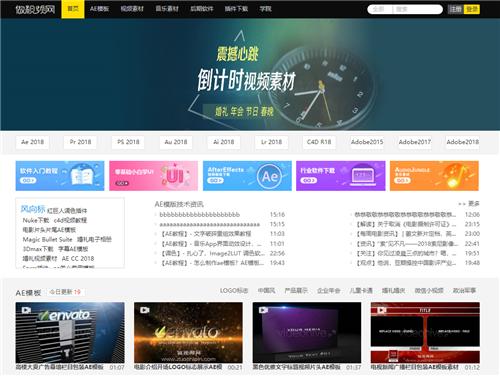The width and height of the screenshot is (500, 376).
Task: Open the c4d视频教程 hot tag
Action: [70, 220]
